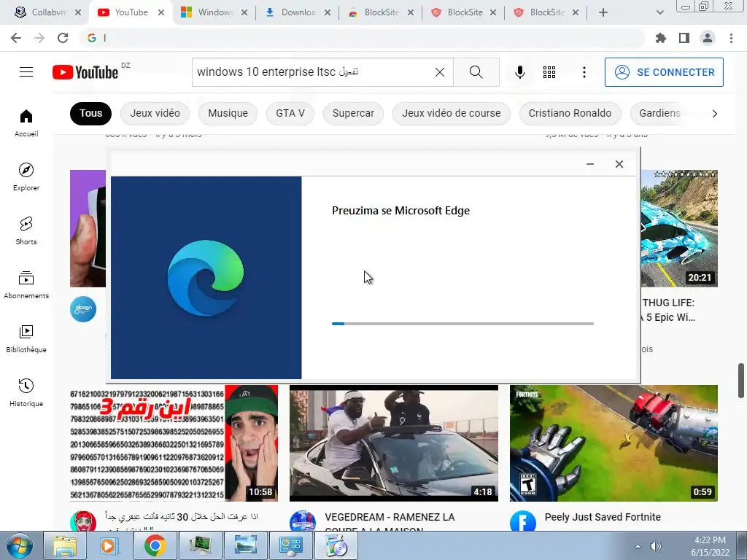Switch to the Windows tab
Viewport: 747px width, 560px height.
coord(215,12)
